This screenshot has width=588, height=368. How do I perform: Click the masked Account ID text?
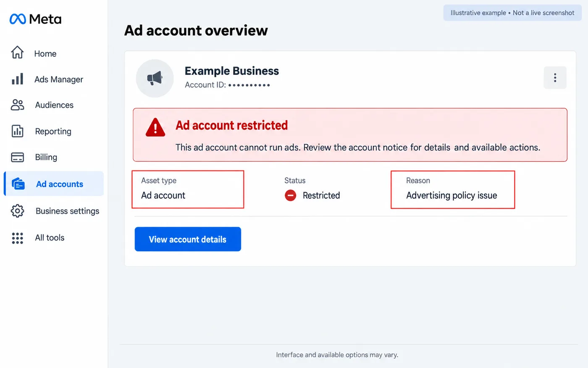[227, 85]
